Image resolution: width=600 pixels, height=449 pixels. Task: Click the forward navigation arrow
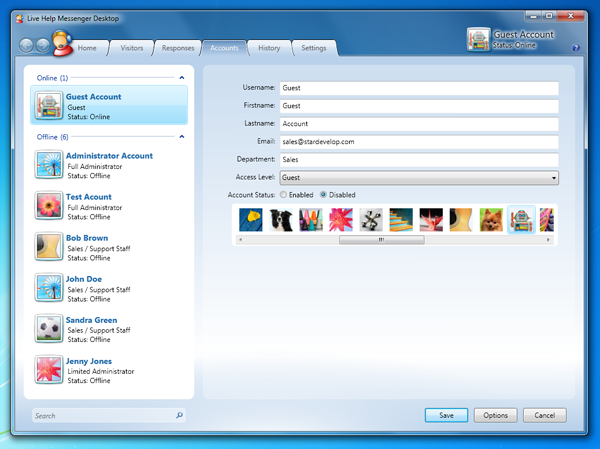(x=43, y=45)
